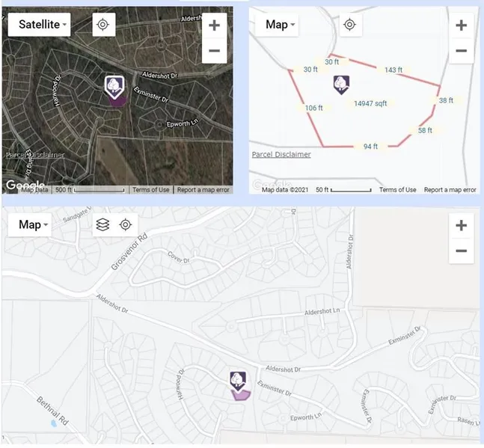Zoom in on the bottom map
This screenshot has height=448, width=484.
pyautogui.click(x=461, y=225)
